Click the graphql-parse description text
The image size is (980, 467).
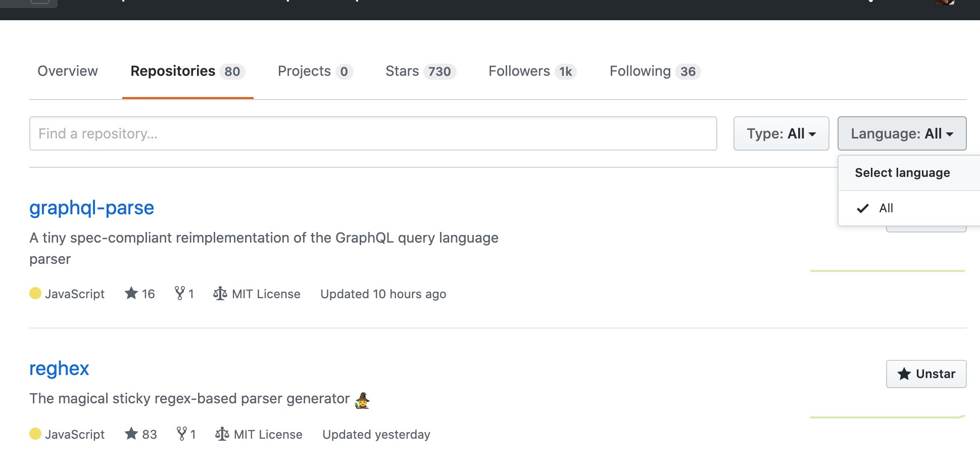264,248
